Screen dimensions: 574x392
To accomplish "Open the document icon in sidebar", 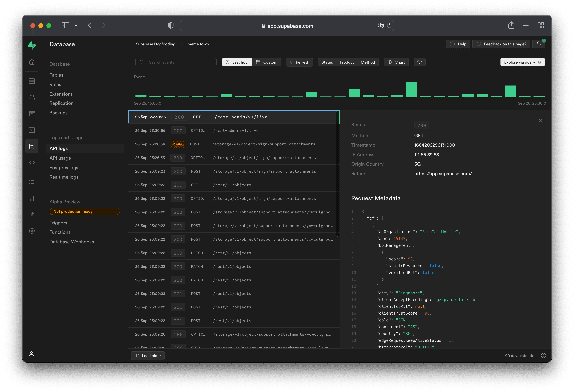I will [x=32, y=215].
